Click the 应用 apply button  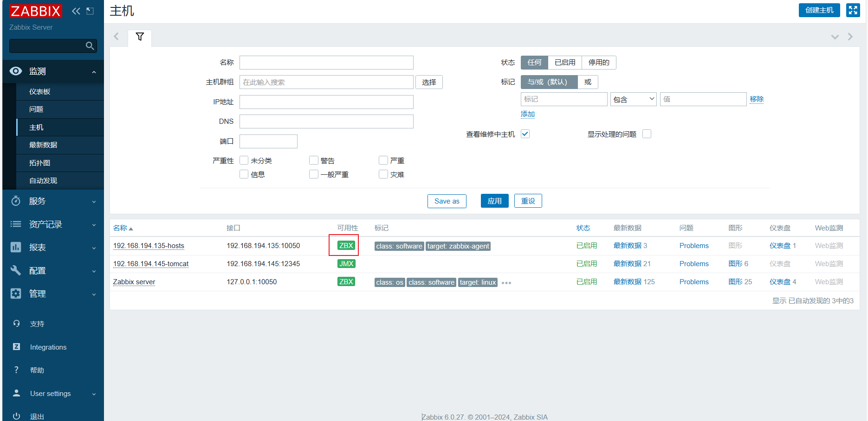(x=495, y=201)
